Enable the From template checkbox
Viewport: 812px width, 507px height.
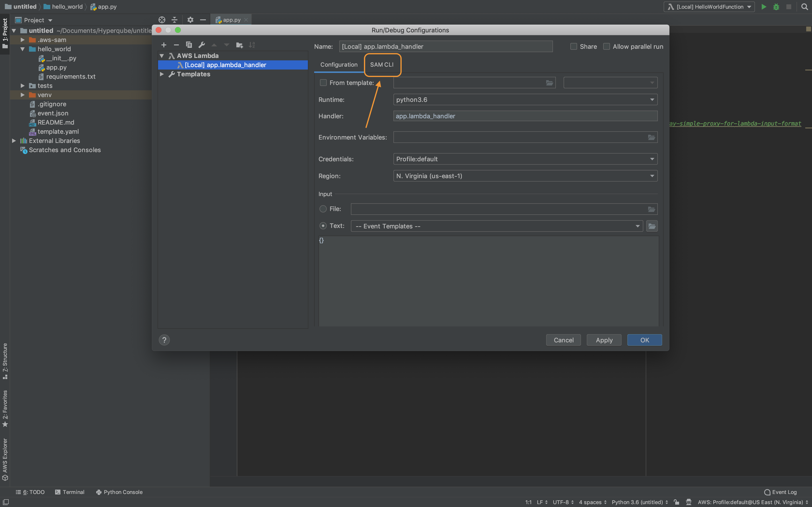point(323,83)
